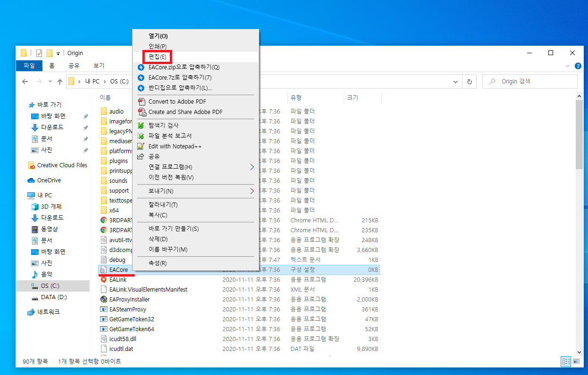Click Convert to Adobe PDF icon entry
The image size is (588, 375).
(x=141, y=101)
